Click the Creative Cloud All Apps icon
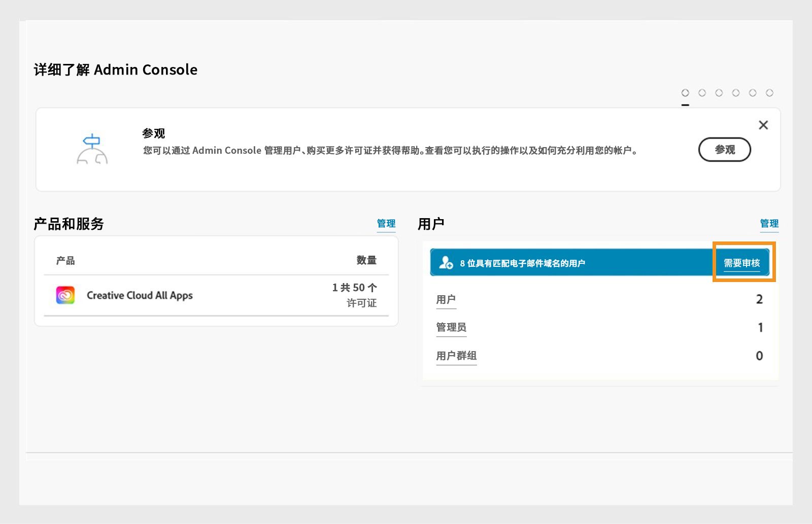The height and width of the screenshot is (524, 812). coord(65,295)
